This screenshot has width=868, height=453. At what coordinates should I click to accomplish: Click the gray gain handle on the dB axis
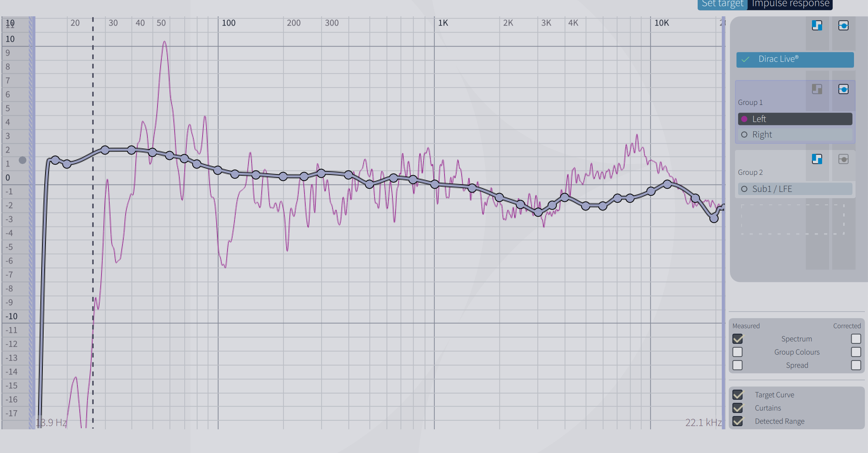(23, 160)
